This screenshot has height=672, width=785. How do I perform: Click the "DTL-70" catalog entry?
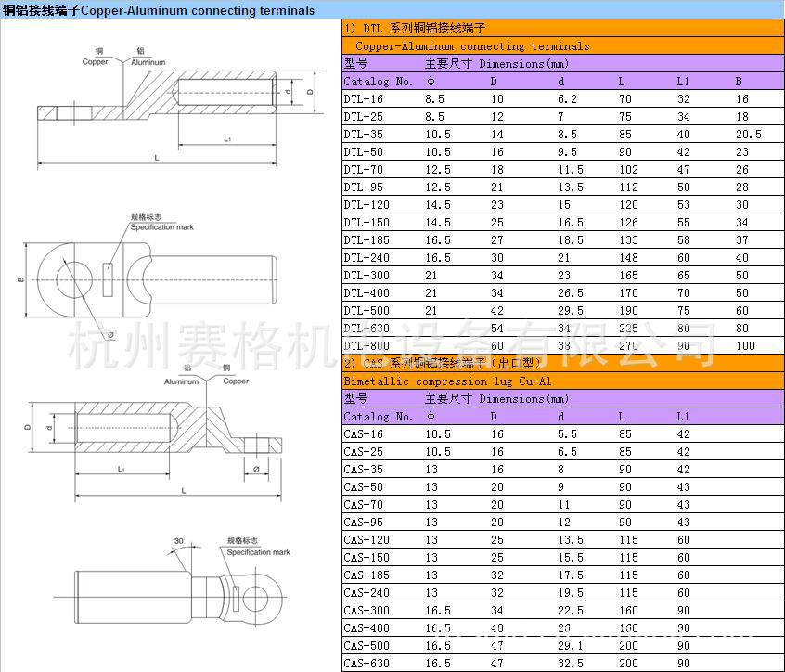tap(363, 170)
